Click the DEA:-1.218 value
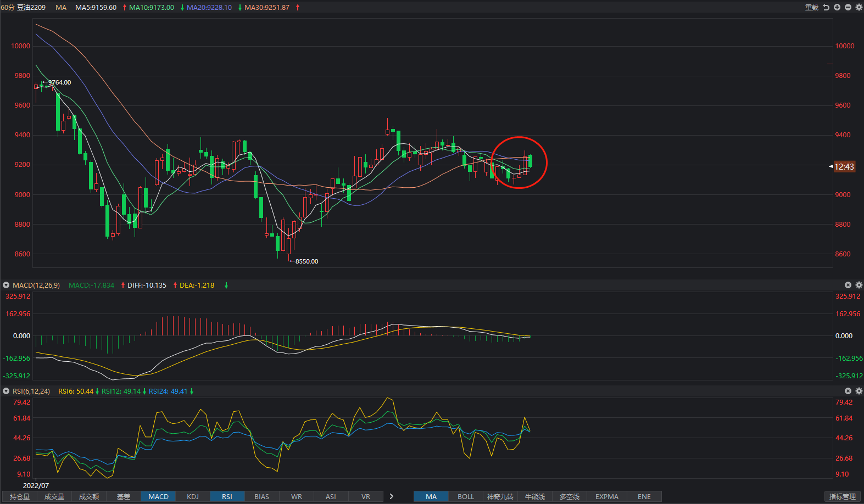864x504 pixels. point(197,285)
